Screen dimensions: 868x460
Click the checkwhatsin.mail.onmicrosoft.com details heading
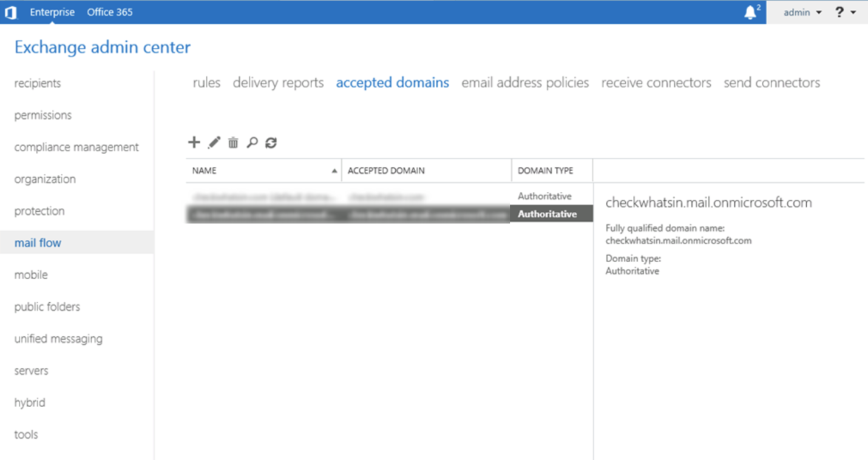[x=708, y=203]
